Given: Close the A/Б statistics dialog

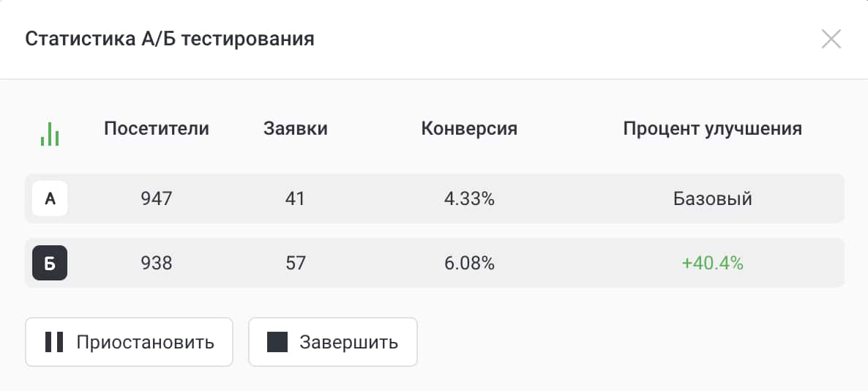Looking at the screenshot, I should click(x=831, y=39).
